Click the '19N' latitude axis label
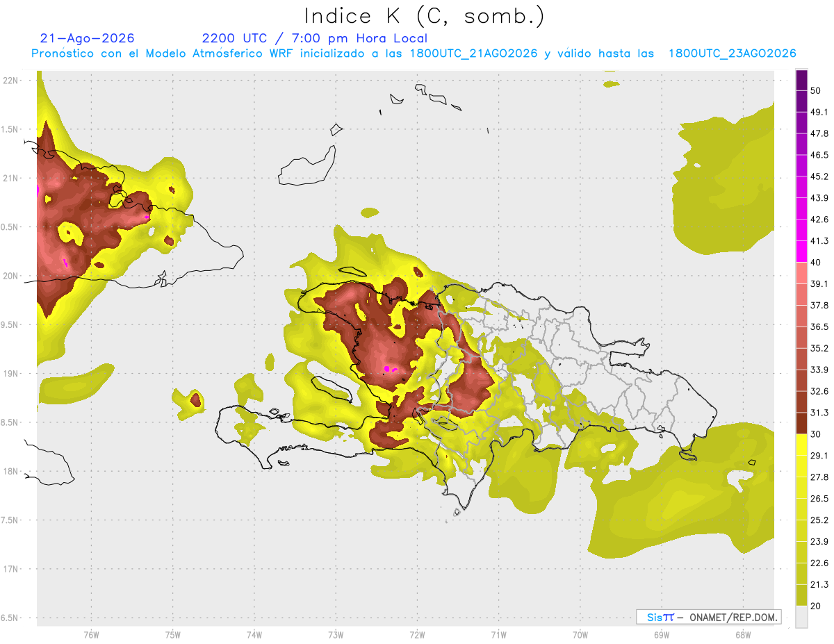This screenshot has width=834, height=644. point(11,374)
